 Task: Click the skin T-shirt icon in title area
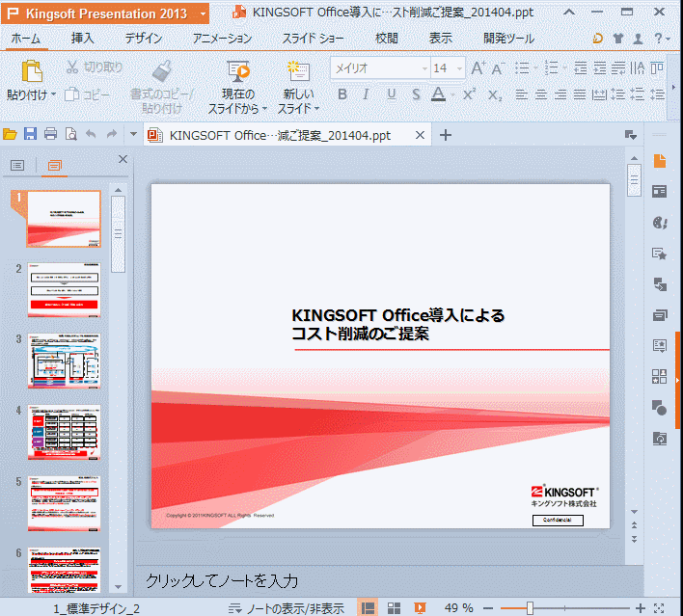click(618, 39)
